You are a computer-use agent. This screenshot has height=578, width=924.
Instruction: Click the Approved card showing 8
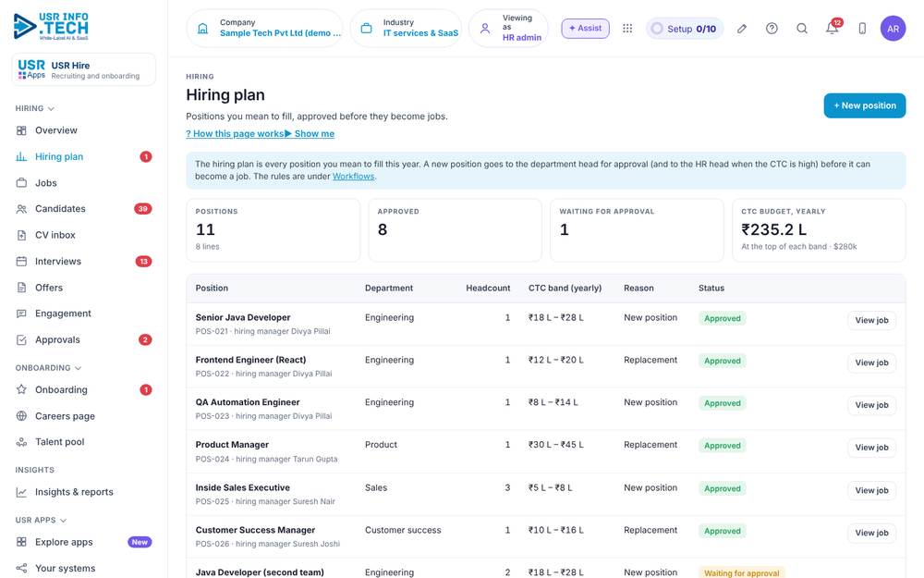click(455, 230)
